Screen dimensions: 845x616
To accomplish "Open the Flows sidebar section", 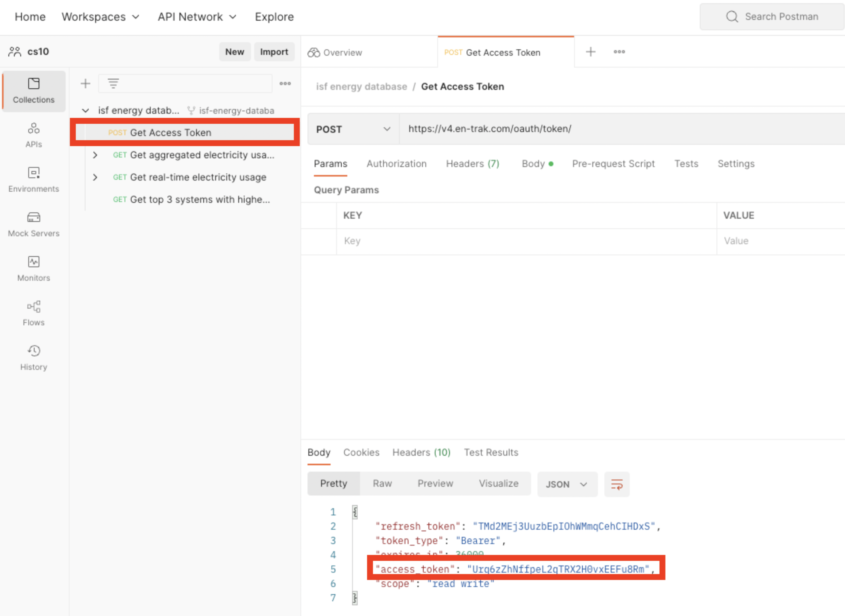I will point(33,313).
